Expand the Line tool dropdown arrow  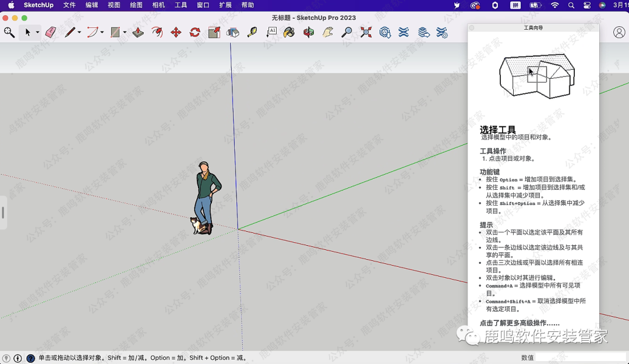click(x=79, y=33)
